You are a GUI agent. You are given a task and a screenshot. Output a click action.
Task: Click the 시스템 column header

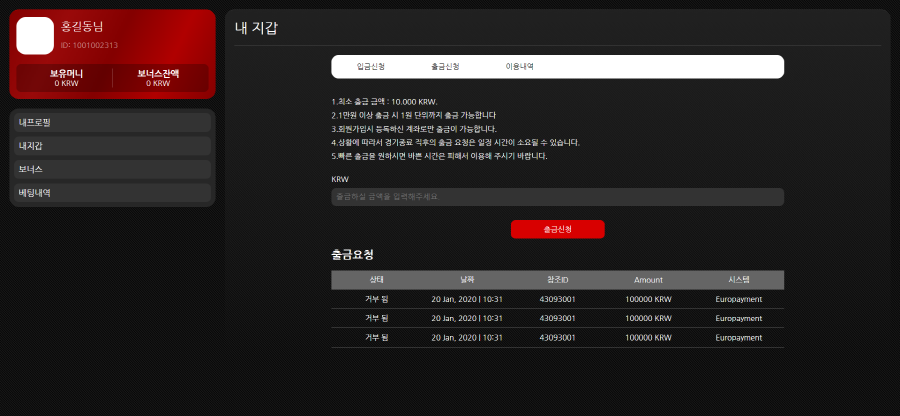[x=739, y=280]
